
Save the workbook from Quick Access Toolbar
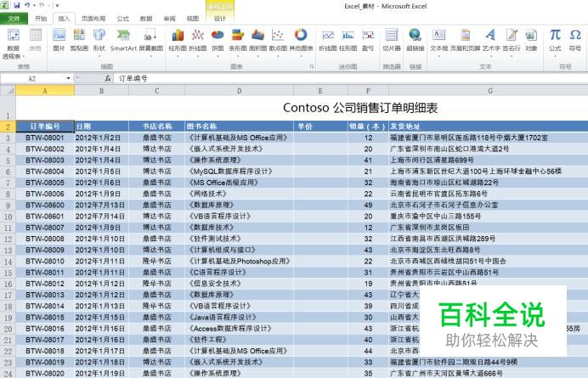(x=17, y=6)
